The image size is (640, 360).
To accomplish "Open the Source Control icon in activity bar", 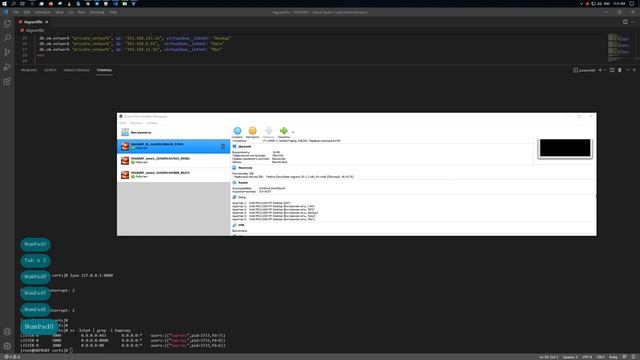I will (x=7, y=52).
